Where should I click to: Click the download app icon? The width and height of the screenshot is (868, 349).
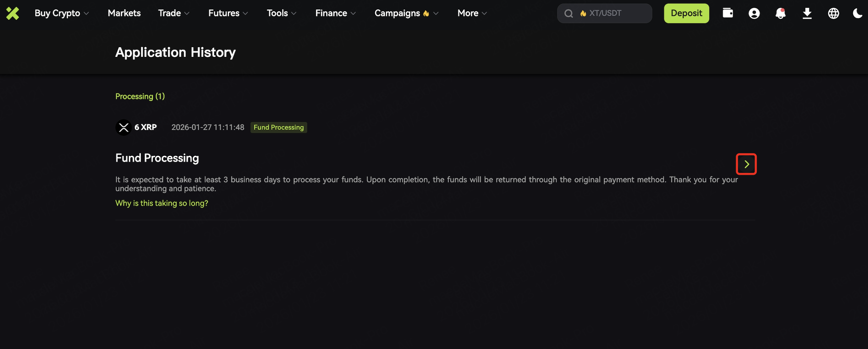coord(807,13)
